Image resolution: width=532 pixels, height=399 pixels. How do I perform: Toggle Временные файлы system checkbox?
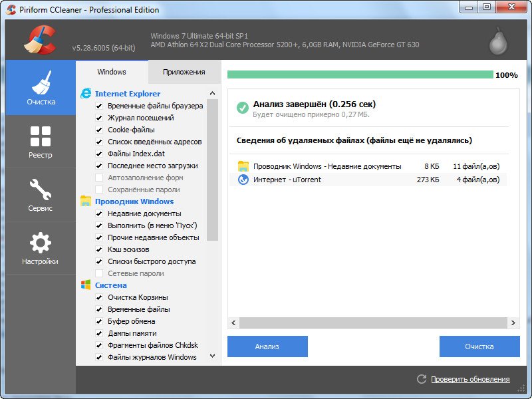99,309
